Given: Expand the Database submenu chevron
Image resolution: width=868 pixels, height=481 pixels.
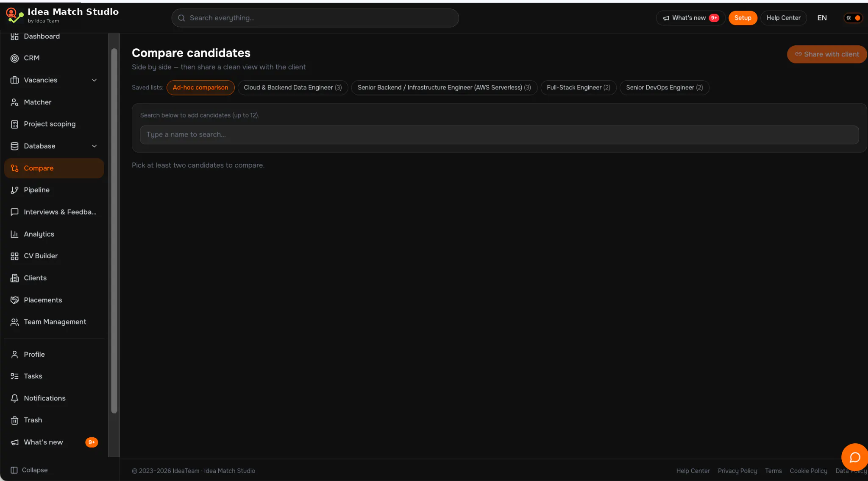Looking at the screenshot, I should coord(95,146).
